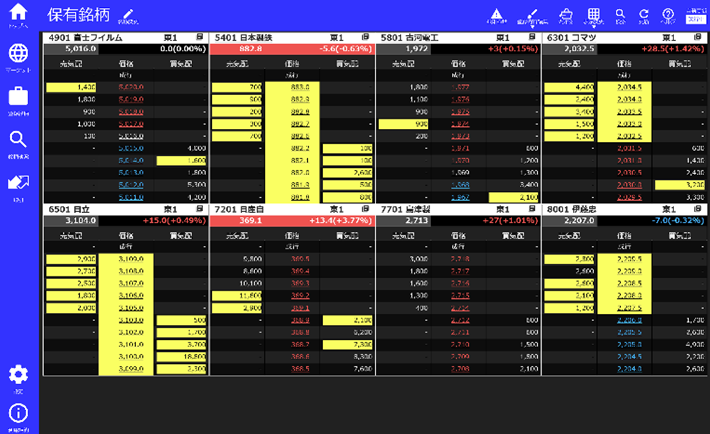
Task: Open settings gear icon in sidebar
Action: point(18,375)
